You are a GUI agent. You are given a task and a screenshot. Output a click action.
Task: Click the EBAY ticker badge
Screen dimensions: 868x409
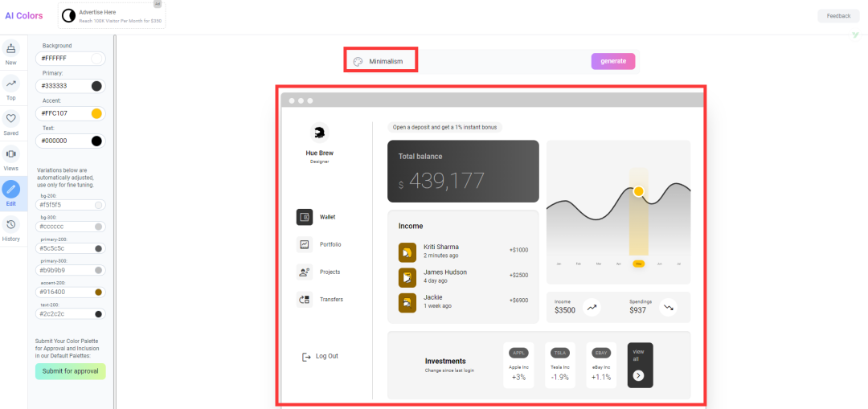click(601, 353)
